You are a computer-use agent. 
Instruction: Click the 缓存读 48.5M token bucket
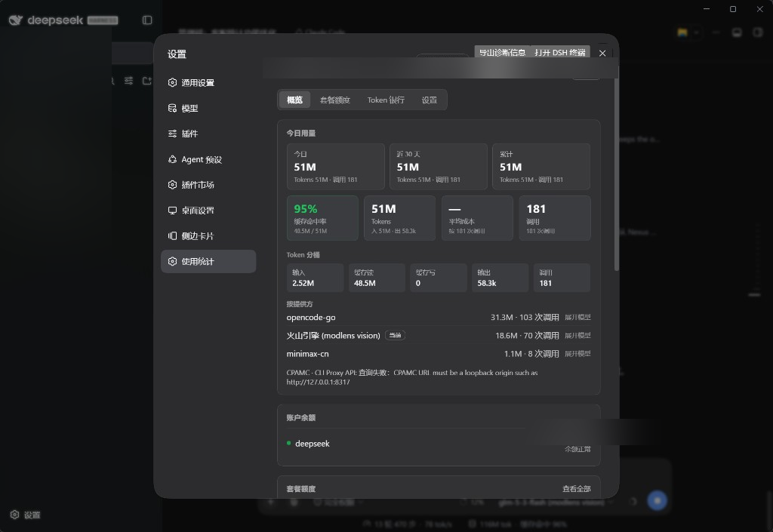pyautogui.click(x=377, y=278)
